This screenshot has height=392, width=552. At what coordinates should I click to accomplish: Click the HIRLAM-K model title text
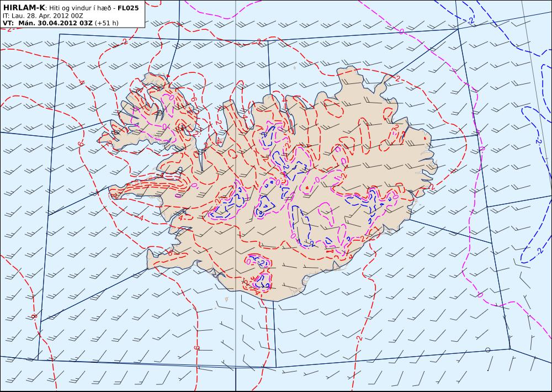pyautogui.click(x=24, y=8)
